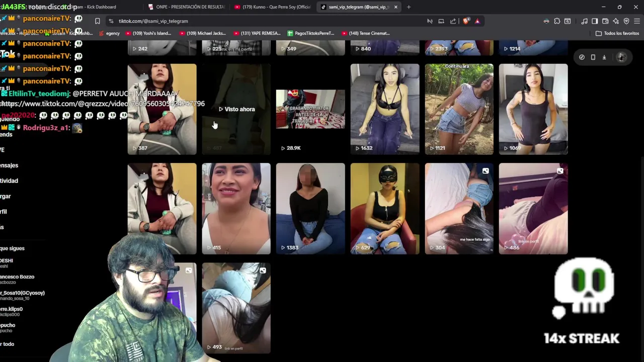
Task: Open a new browser tab with plus button
Action: 409,7
